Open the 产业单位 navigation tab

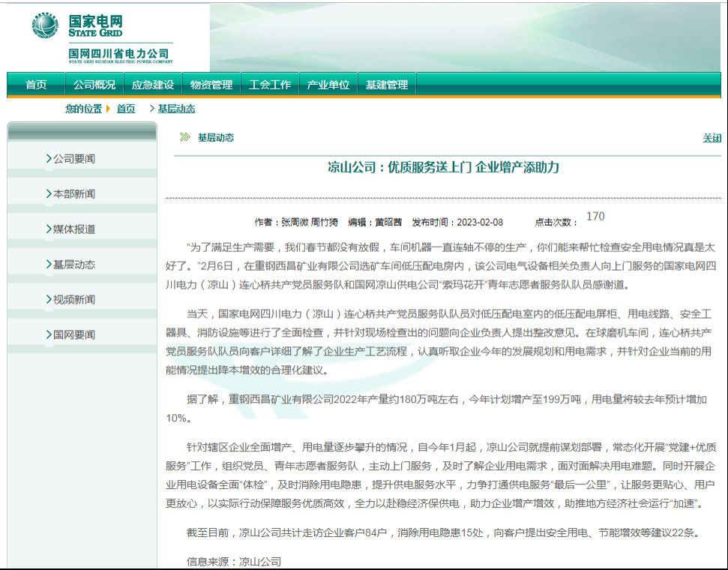coord(328,85)
